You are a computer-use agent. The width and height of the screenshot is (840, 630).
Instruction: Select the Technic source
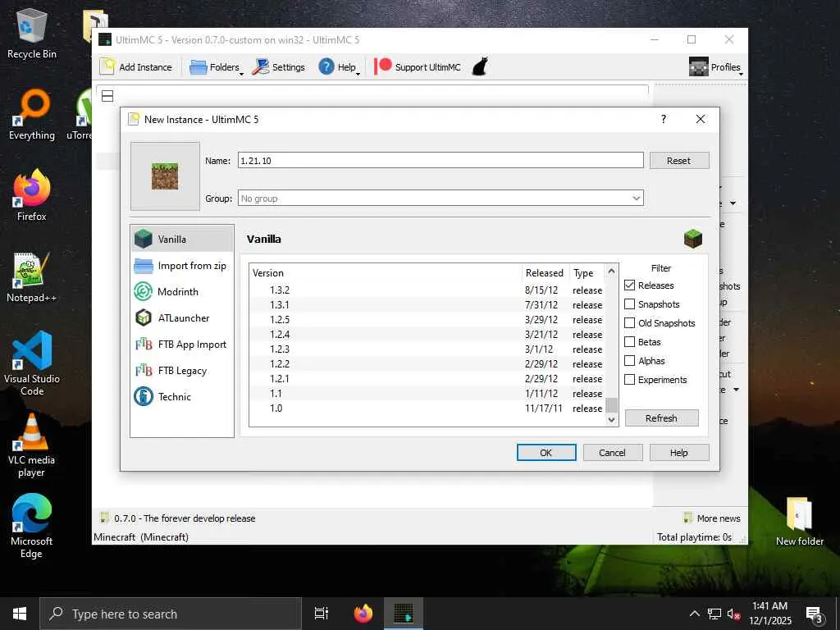point(182,396)
